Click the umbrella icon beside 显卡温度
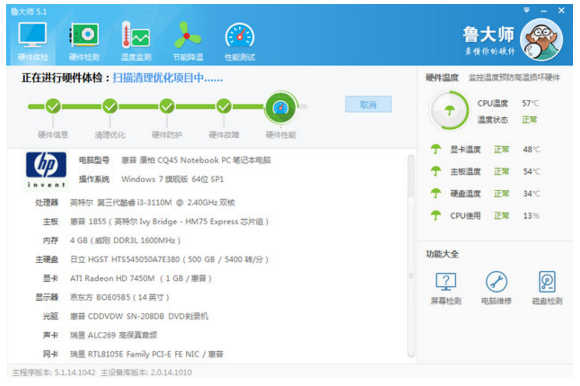This screenshot has width=580, height=386. click(x=436, y=149)
